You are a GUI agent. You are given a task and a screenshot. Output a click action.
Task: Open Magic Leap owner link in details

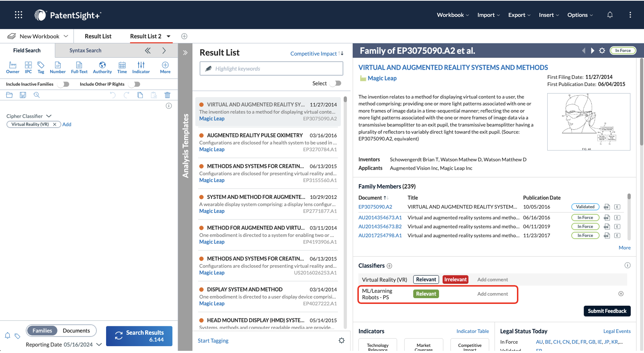(382, 78)
